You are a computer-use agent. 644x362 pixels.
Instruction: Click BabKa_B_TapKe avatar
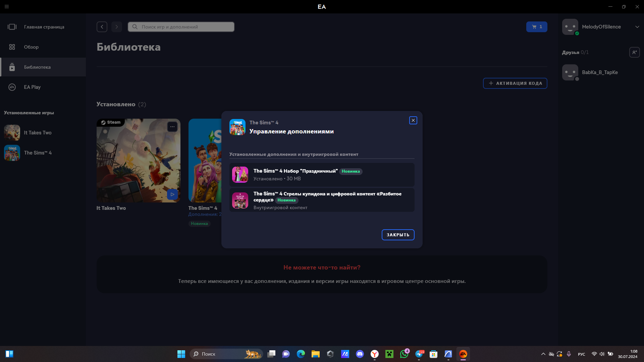tap(570, 72)
